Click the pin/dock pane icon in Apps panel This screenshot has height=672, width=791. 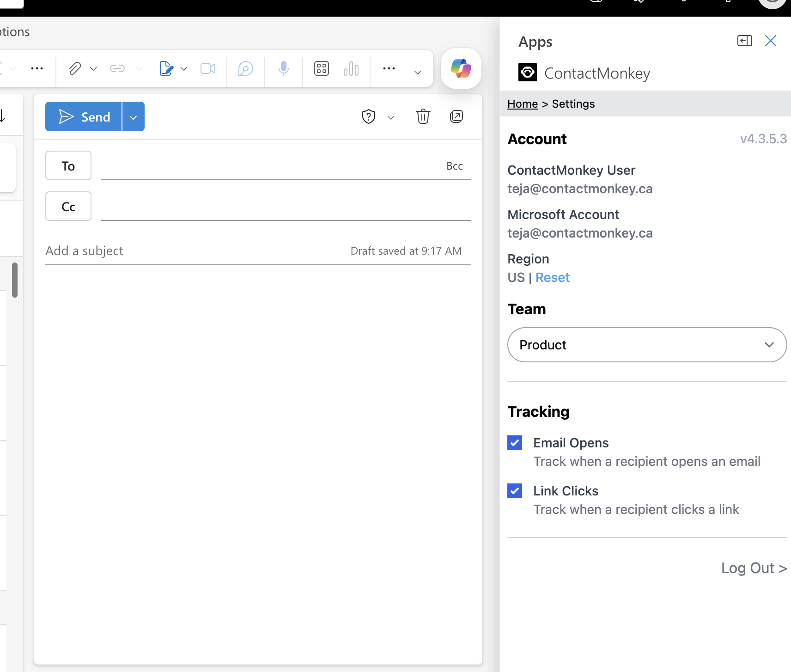(x=745, y=41)
